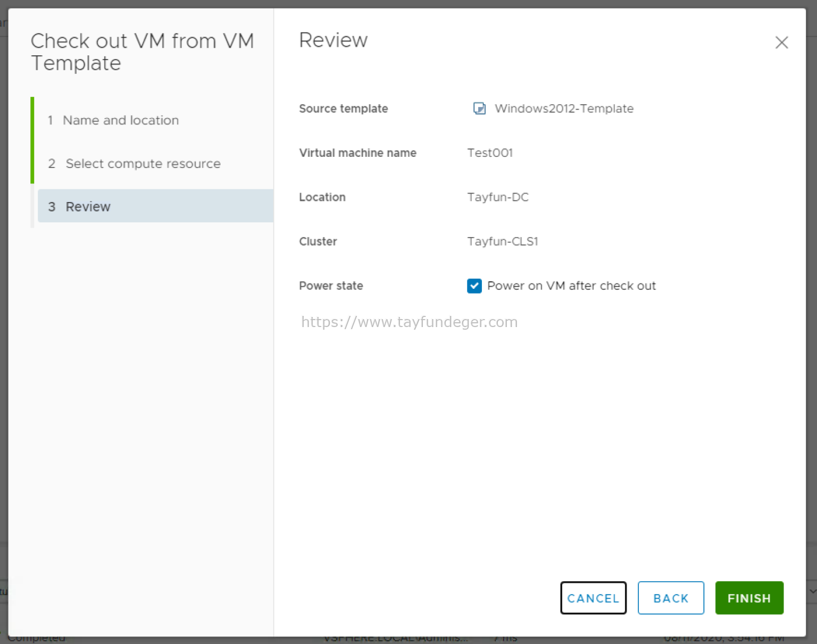
Task: Click the Power state label
Action: (x=331, y=286)
